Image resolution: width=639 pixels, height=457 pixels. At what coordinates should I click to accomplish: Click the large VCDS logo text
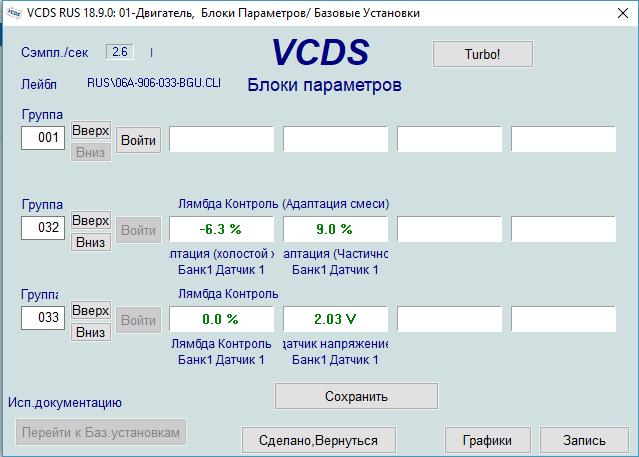coord(320,52)
